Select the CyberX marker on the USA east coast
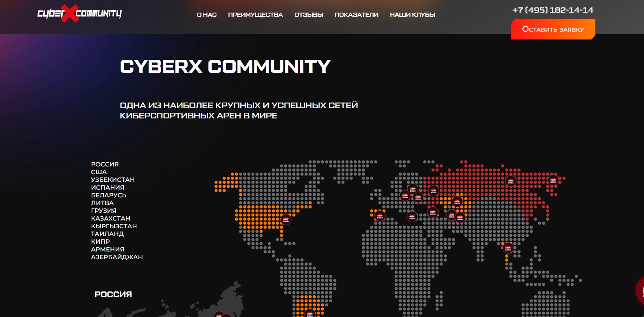The image size is (644, 317). [286, 219]
